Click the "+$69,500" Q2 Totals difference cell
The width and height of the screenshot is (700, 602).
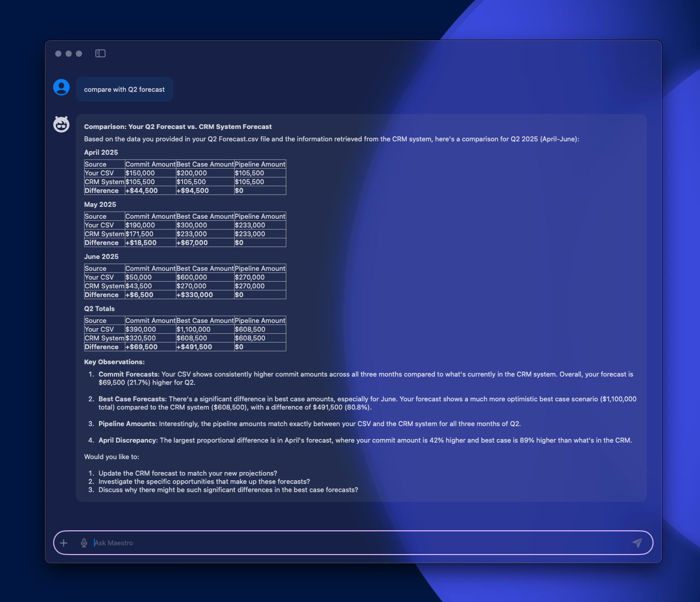pyautogui.click(x=150, y=347)
